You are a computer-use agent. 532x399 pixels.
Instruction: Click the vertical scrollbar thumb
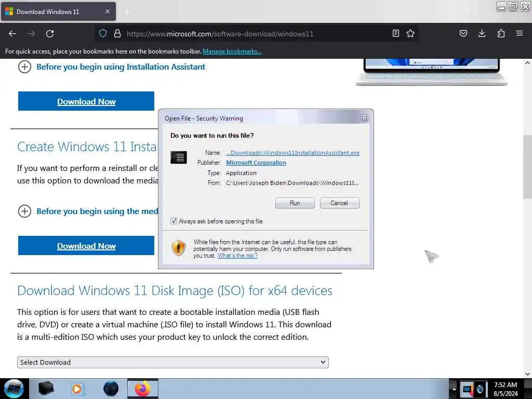click(527, 167)
